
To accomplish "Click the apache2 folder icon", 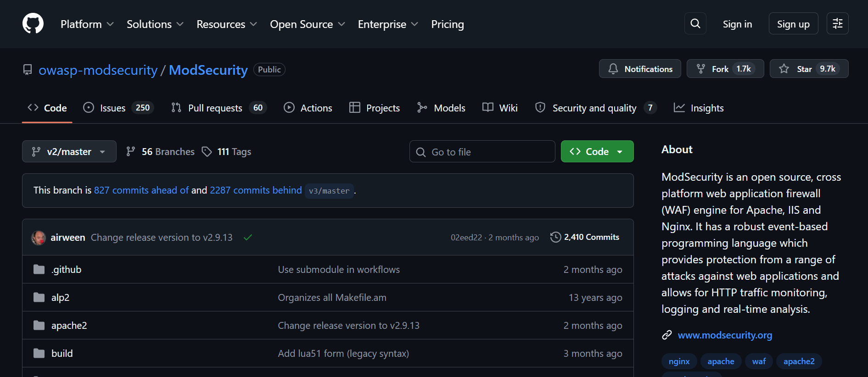I will [x=39, y=325].
